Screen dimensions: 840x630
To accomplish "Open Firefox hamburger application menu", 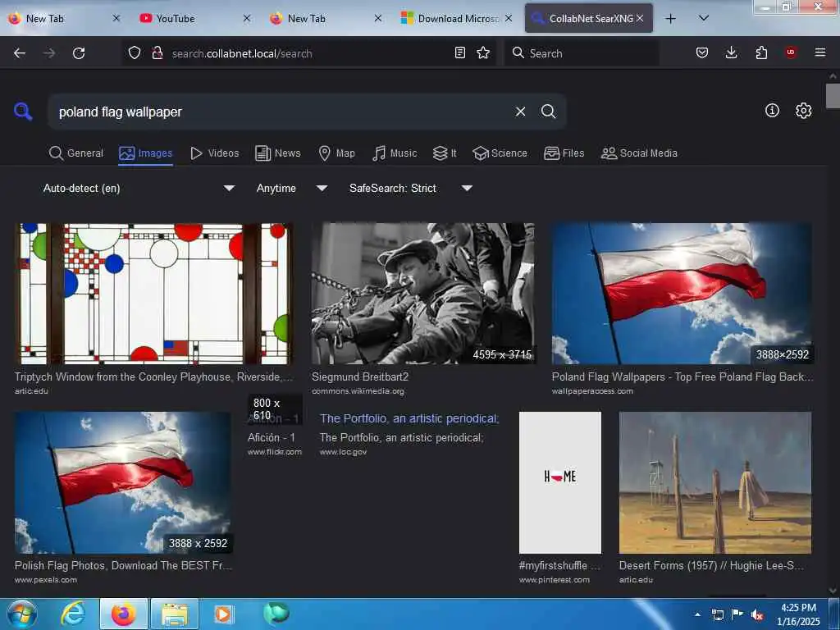I will (820, 52).
